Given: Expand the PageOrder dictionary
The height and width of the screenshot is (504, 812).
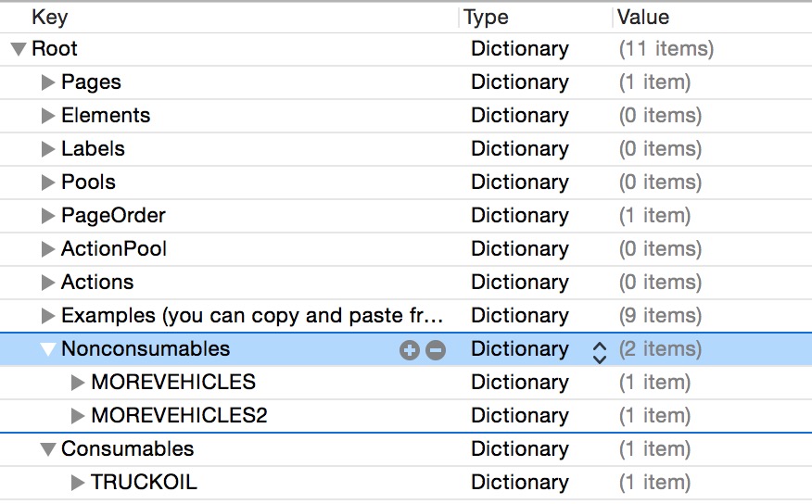Looking at the screenshot, I should click(x=48, y=216).
